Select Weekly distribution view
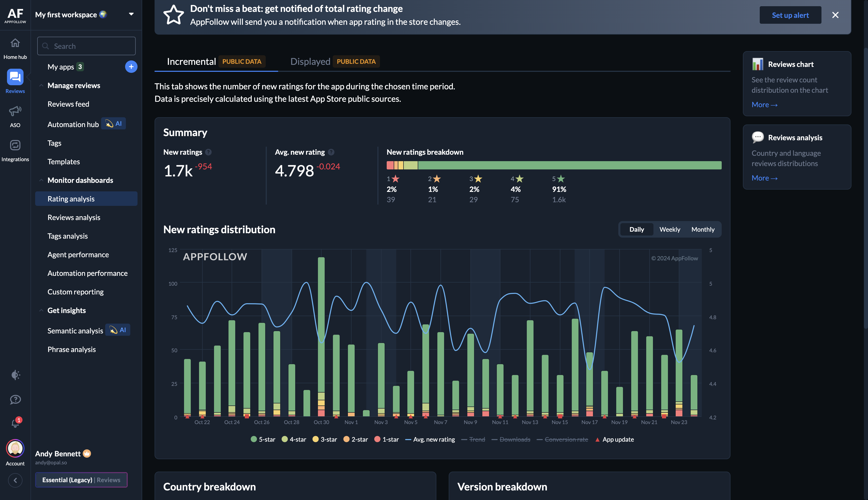Viewport: 868px width, 500px height. pyautogui.click(x=670, y=229)
